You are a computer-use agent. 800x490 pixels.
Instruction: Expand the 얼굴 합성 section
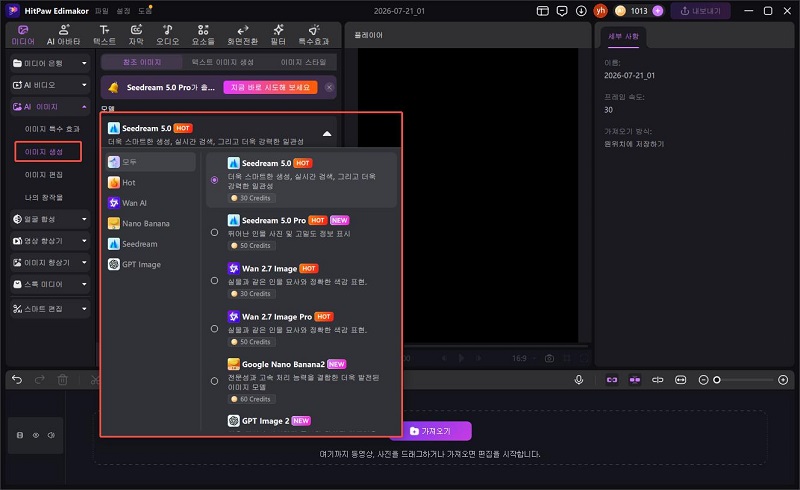click(50, 219)
